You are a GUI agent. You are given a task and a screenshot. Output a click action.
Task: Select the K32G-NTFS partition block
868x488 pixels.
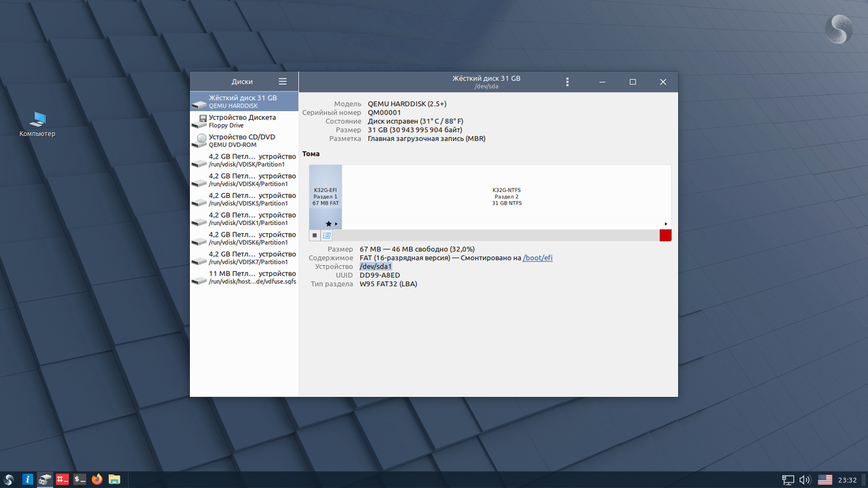point(507,197)
